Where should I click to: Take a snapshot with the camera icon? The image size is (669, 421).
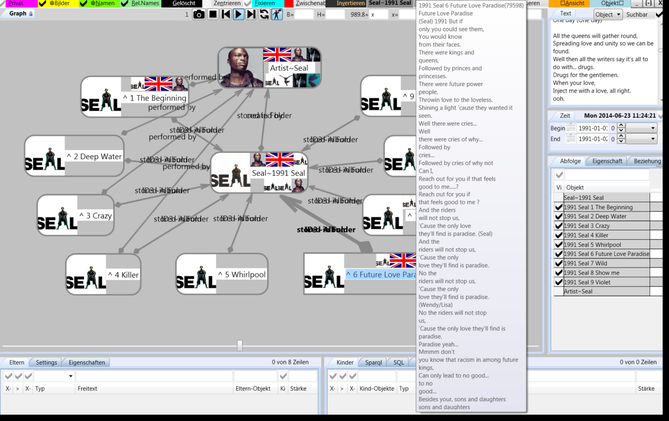(x=199, y=14)
